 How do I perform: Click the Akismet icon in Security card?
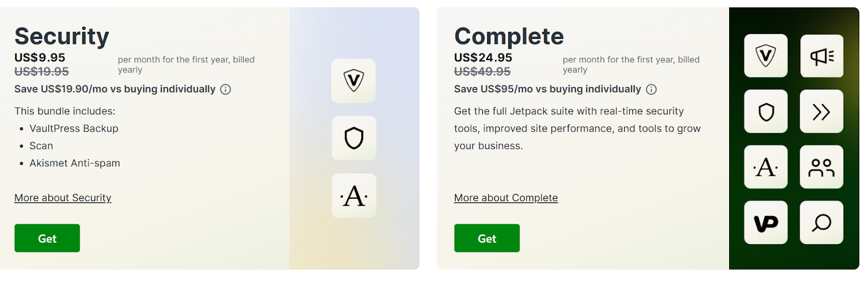pyautogui.click(x=354, y=196)
